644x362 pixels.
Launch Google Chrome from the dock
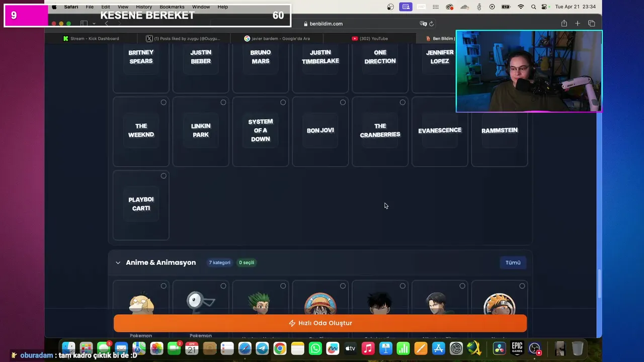click(x=280, y=348)
